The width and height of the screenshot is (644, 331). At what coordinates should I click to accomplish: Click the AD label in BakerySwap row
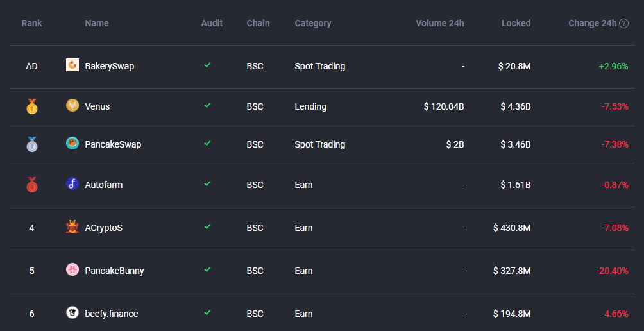click(31, 66)
